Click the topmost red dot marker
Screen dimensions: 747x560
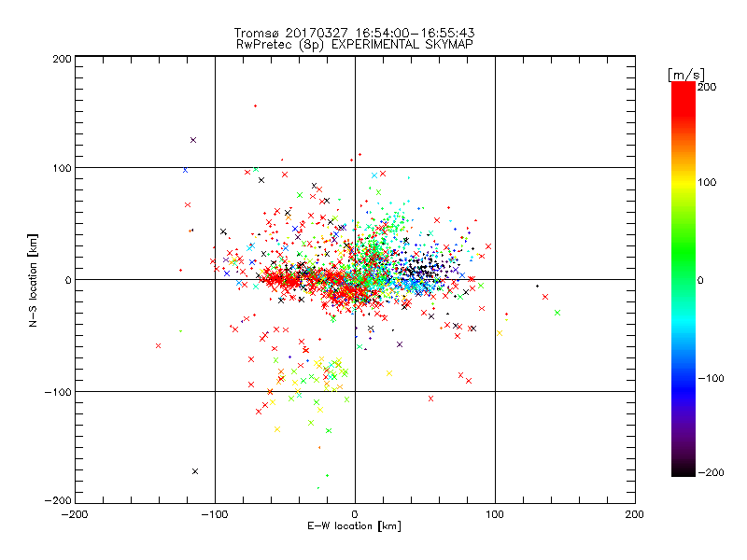click(255, 106)
